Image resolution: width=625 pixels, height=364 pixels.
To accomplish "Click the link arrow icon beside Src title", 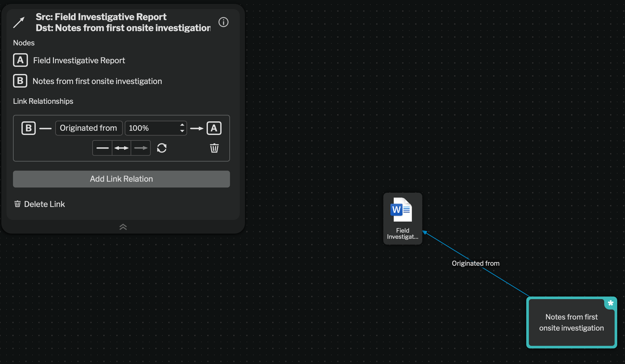I will (19, 22).
